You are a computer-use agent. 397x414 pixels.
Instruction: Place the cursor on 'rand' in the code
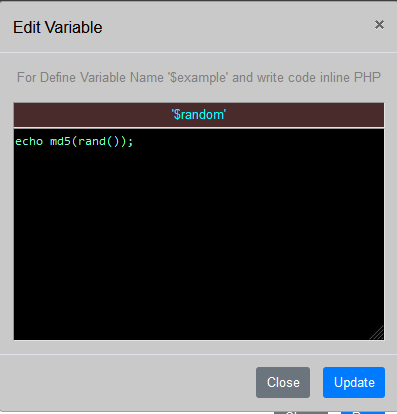coord(92,141)
